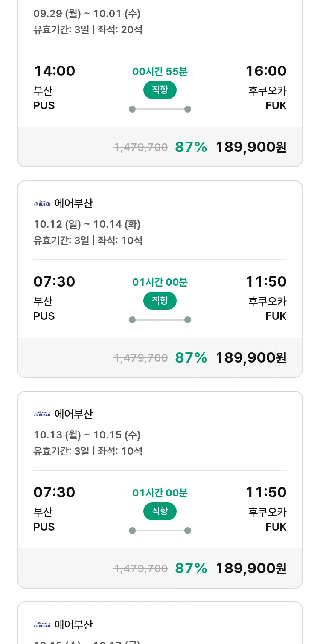
Task: Tap the 직항 badge on the 10.13 flight card
Action: (160, 511)
